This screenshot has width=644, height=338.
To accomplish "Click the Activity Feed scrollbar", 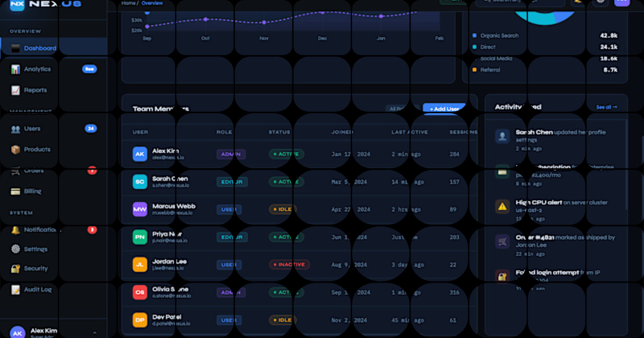I will point(627,164).
